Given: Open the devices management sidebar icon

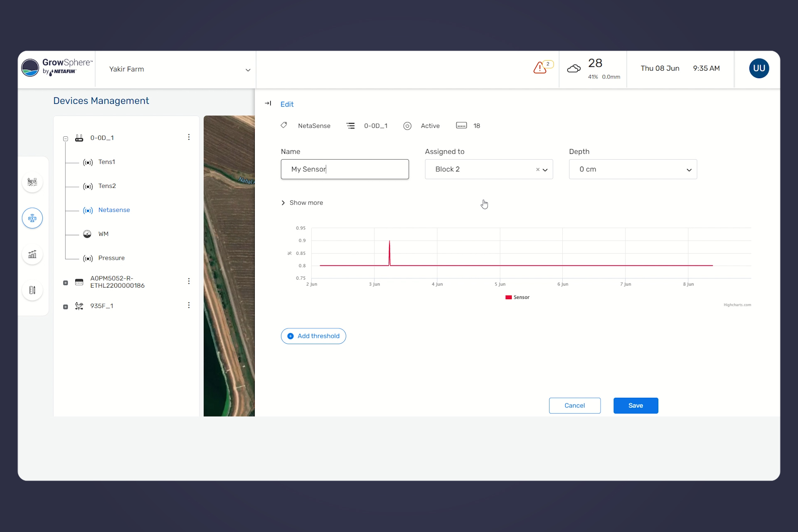Looking at the screenshot, I should pos(32,218).
